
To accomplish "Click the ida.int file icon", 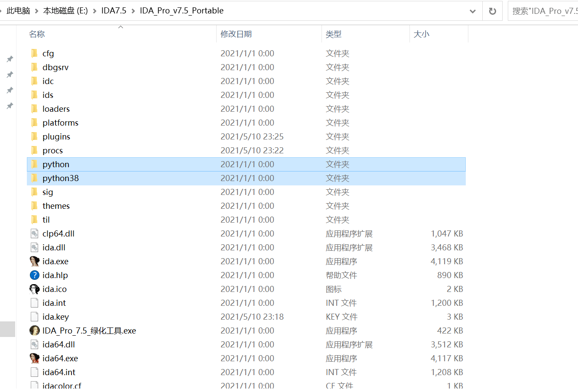I will click(x=35, y=303).
